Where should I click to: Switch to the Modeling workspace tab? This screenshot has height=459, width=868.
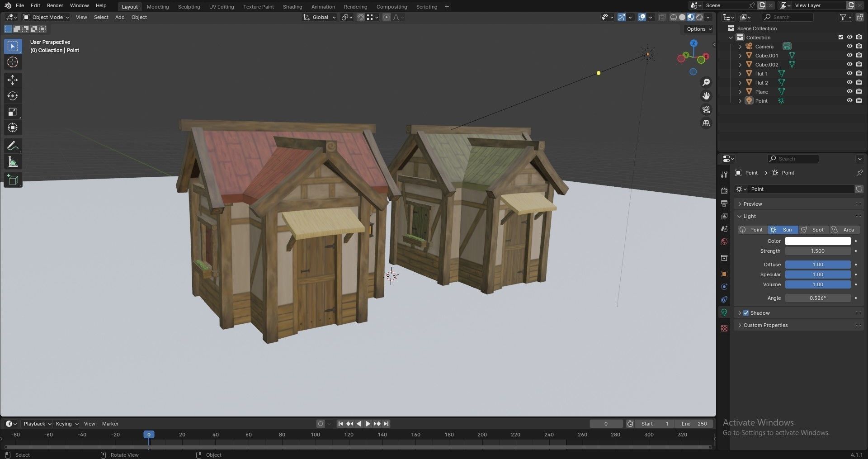point(158,7)
